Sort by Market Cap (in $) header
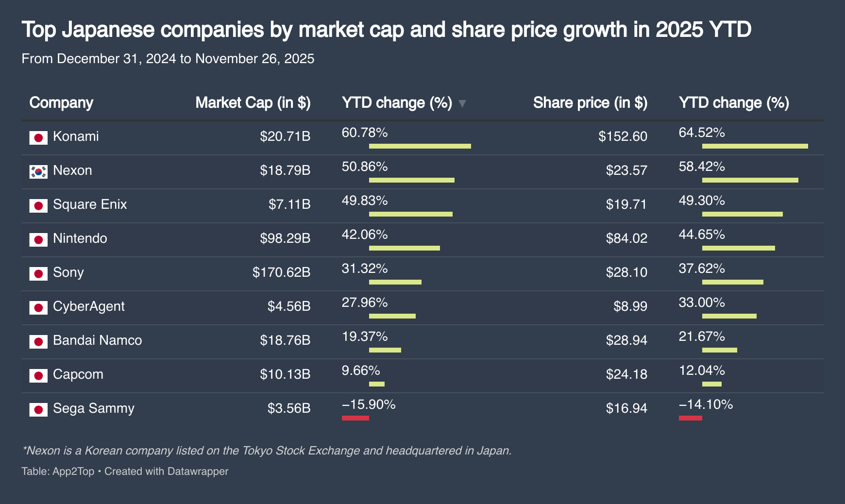 (x=253, y=103)
